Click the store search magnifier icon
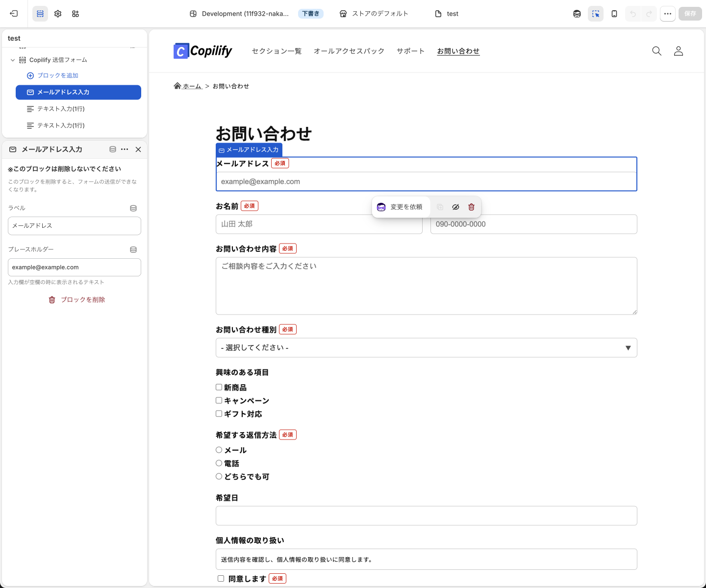The image size is (706, 588). (657, 51)
